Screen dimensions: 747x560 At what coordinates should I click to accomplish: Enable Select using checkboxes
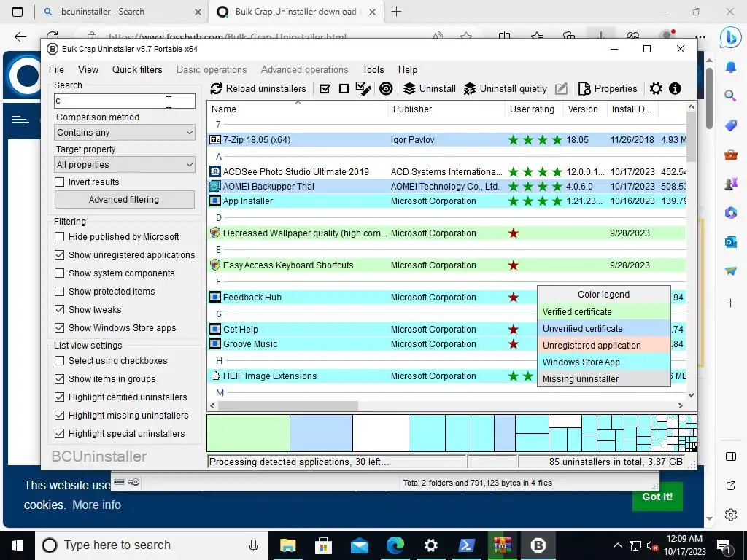pos(60,360)
